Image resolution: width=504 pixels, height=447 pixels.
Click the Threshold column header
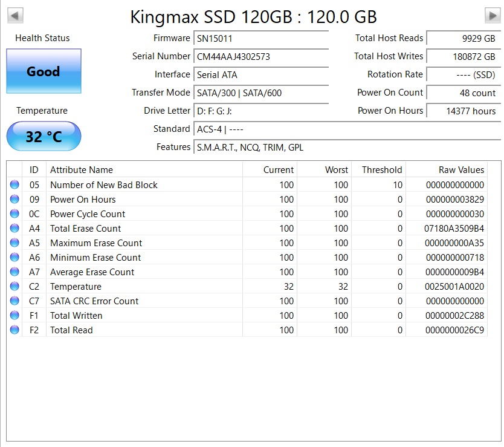(378, 169)
